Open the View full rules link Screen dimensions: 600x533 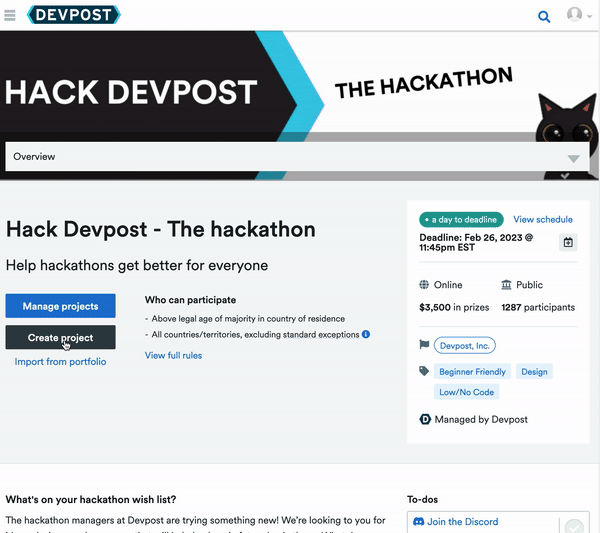pos(173,355)
